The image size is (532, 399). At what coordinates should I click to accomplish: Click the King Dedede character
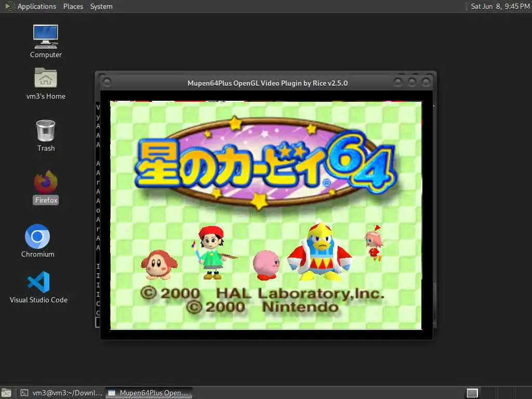320,251
